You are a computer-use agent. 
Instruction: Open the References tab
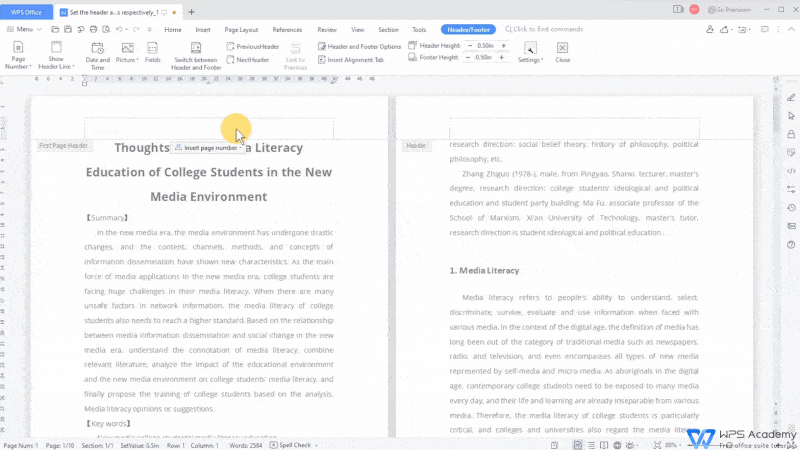point(287,30)
